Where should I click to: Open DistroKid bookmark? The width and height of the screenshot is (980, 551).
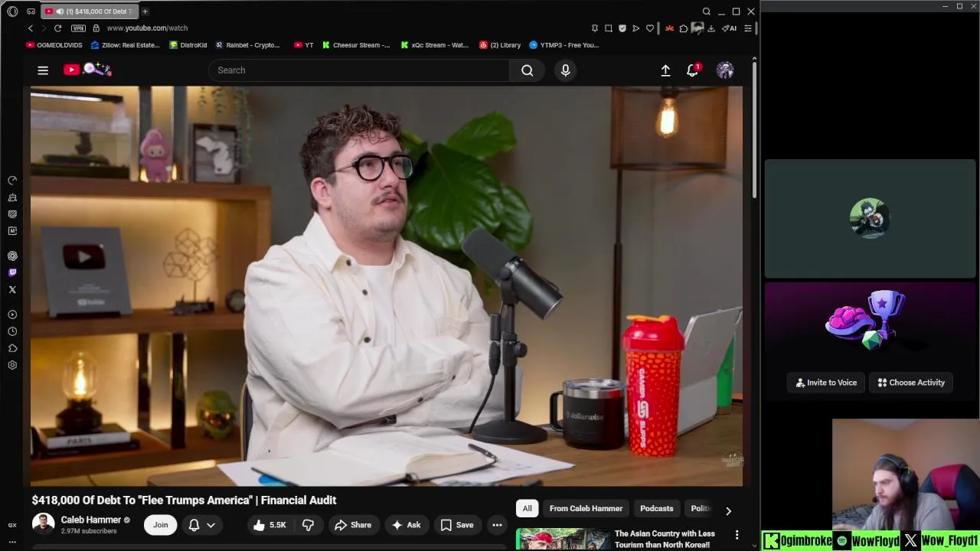[x=188, y=45]
